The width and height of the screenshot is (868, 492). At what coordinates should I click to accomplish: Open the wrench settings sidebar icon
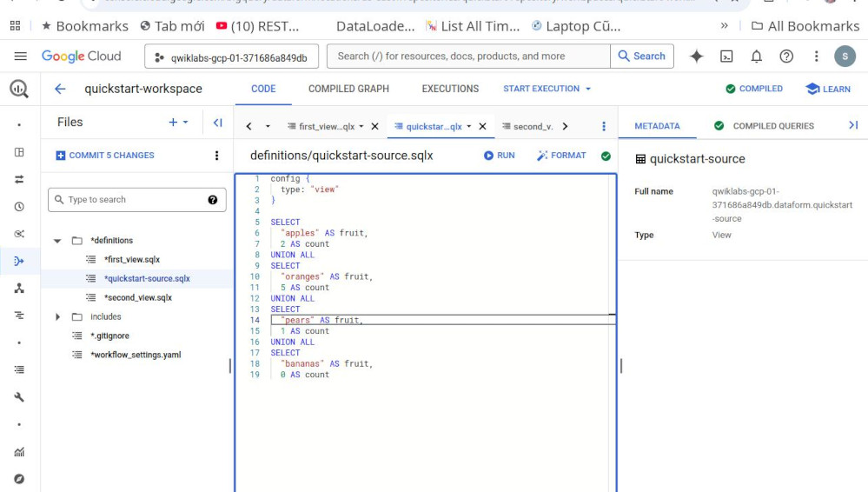click(x=19, y=397)
